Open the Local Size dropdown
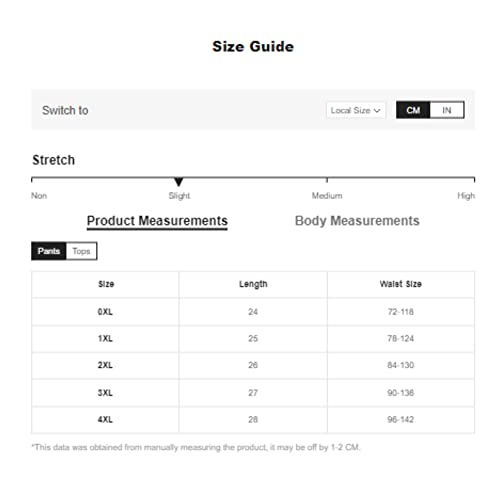The width and height of the screenshot is (500, 500). pos(356,110)
